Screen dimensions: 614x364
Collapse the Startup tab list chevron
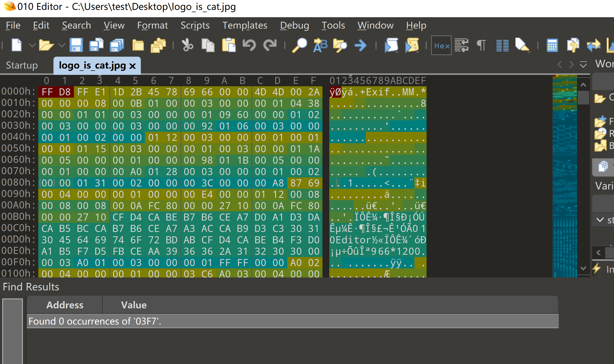(x=583, y=65)
